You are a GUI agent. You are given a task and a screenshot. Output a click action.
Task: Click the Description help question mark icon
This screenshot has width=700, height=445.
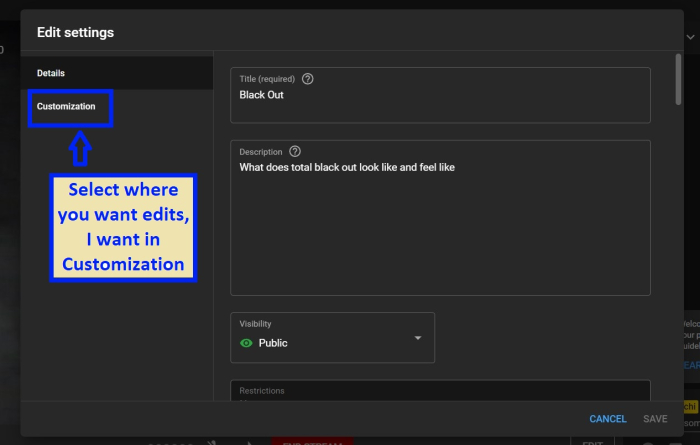[x=295, y=152]
